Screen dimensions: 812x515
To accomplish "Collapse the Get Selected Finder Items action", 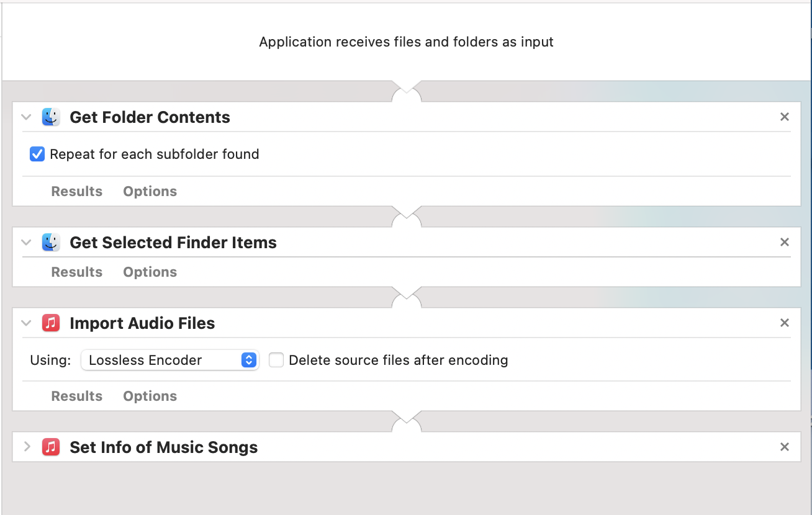I will (27, 243).
